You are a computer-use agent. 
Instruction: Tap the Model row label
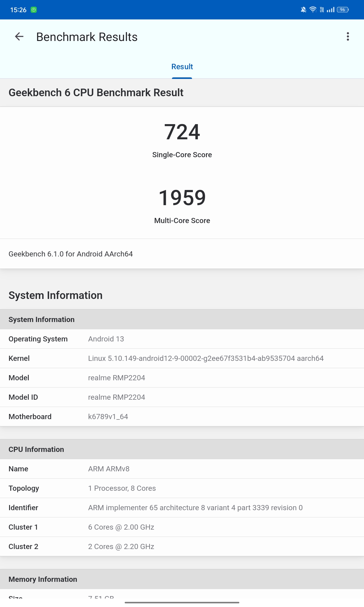tap(19, 378)
